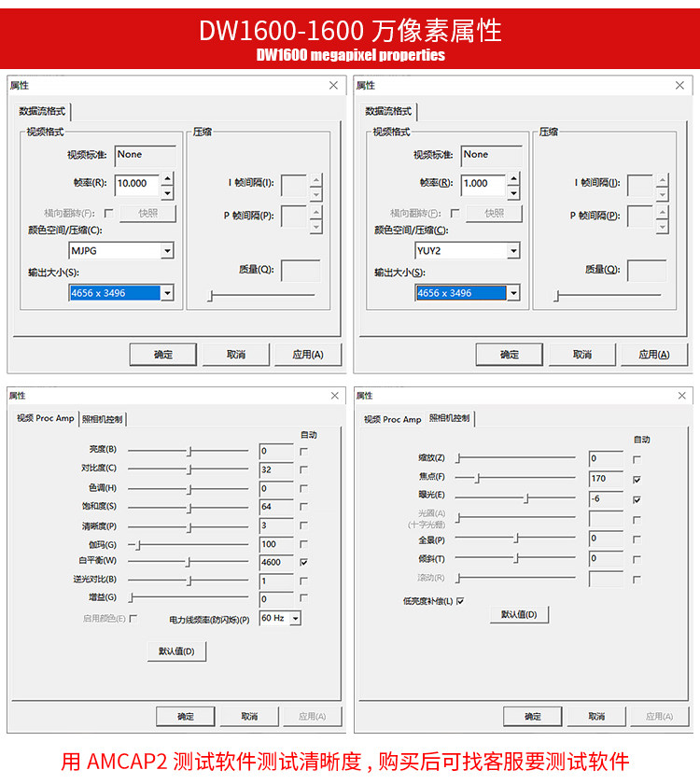Expand output size dropdown in YUY2 dialog
Image resolution: width=700 pixels, height=784 pixels.
(x=513, y=293)
